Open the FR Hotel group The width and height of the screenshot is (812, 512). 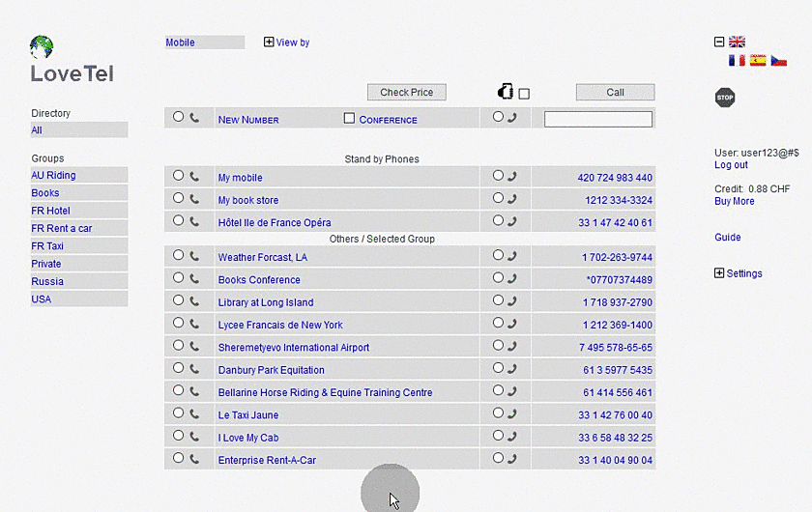pyautogui.click(x=51, y=211)
